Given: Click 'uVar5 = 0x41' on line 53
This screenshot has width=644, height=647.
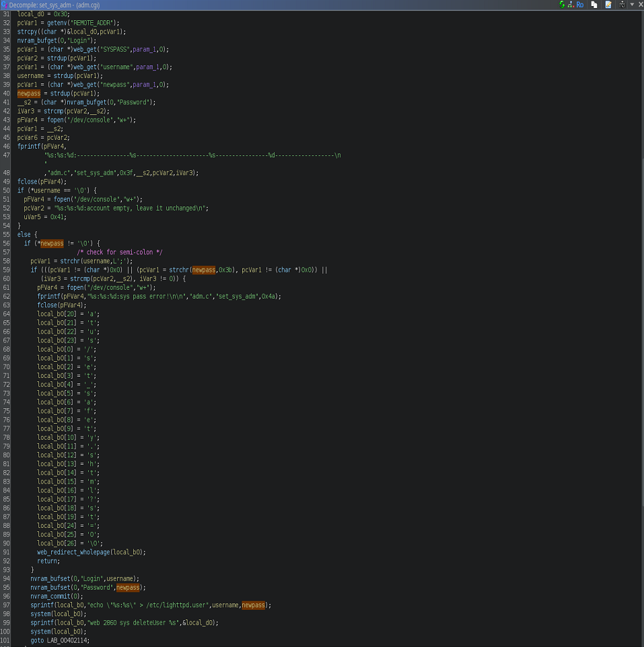Looking at the screenshot, I should coord(44,217).
